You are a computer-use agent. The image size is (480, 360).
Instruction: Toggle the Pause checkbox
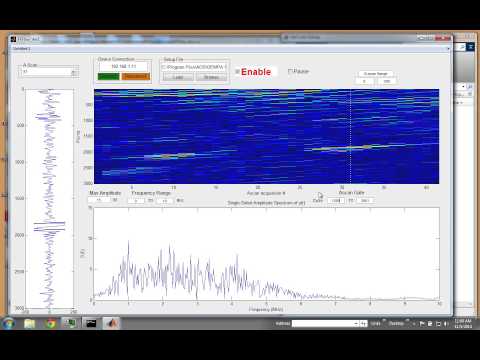point(290,71)
